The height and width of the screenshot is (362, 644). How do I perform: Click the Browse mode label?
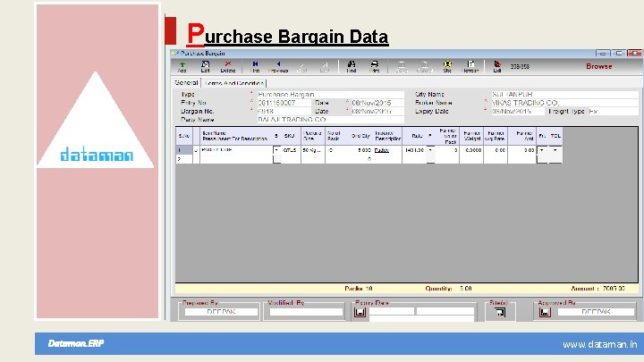pos(598,66)
